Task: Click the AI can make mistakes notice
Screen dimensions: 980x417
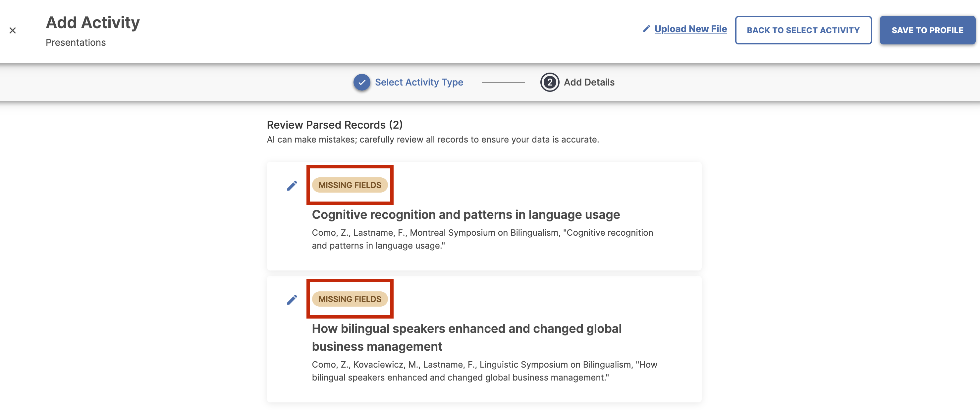Action: [433, 140]
